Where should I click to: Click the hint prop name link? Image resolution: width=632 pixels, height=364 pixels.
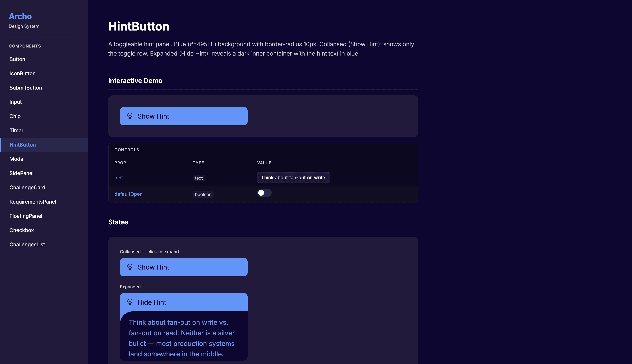(119, 177)
